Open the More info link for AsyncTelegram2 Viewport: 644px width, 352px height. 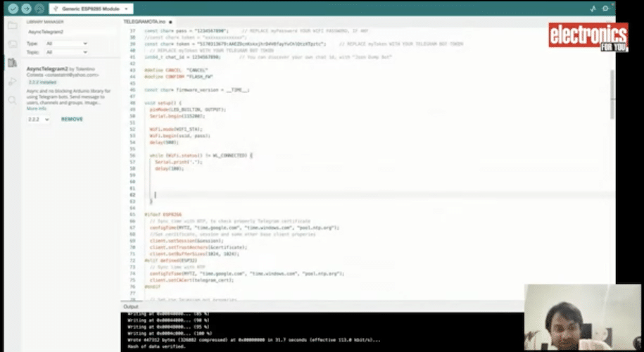tap(37, 108)
